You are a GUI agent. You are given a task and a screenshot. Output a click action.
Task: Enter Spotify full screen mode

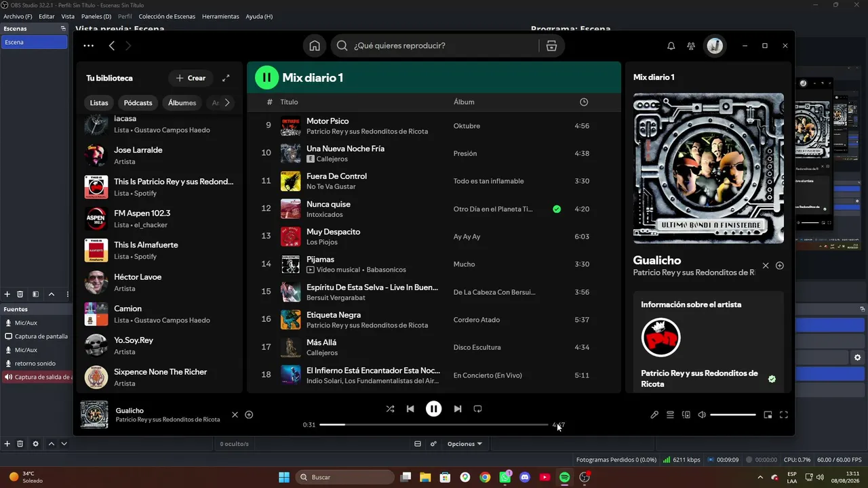click(784, 415)
